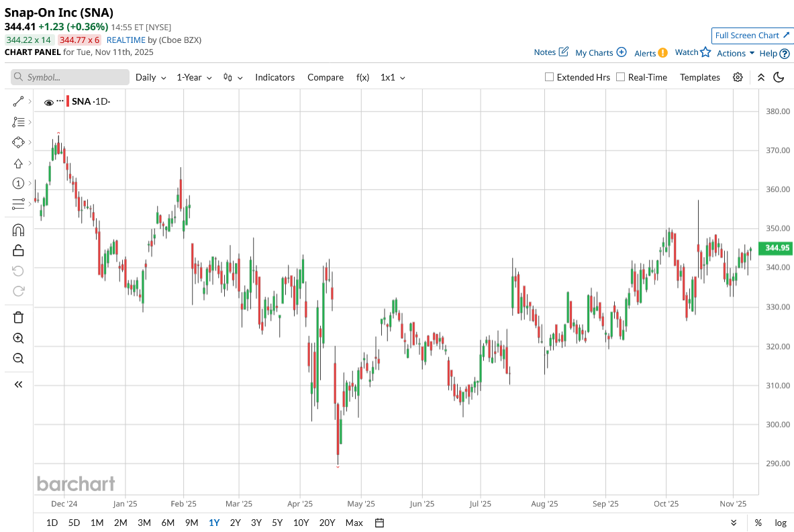794x532 pixels.
Task: Select the shapes drawing tool
Action: coord(18,143)
